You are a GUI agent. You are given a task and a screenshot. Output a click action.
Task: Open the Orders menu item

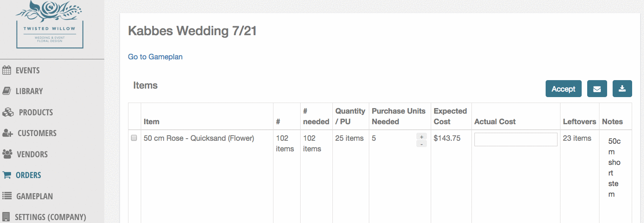(x=28, y=175)
